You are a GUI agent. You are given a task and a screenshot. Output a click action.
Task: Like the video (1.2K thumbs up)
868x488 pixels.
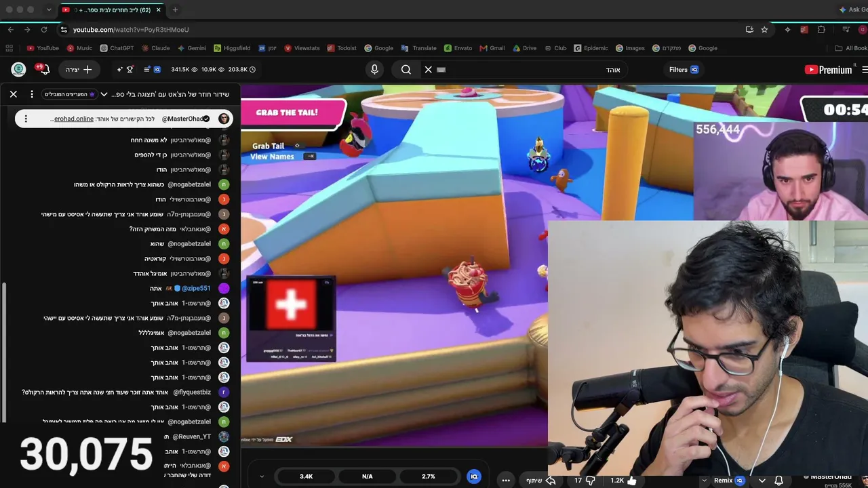tap(625, 481)
